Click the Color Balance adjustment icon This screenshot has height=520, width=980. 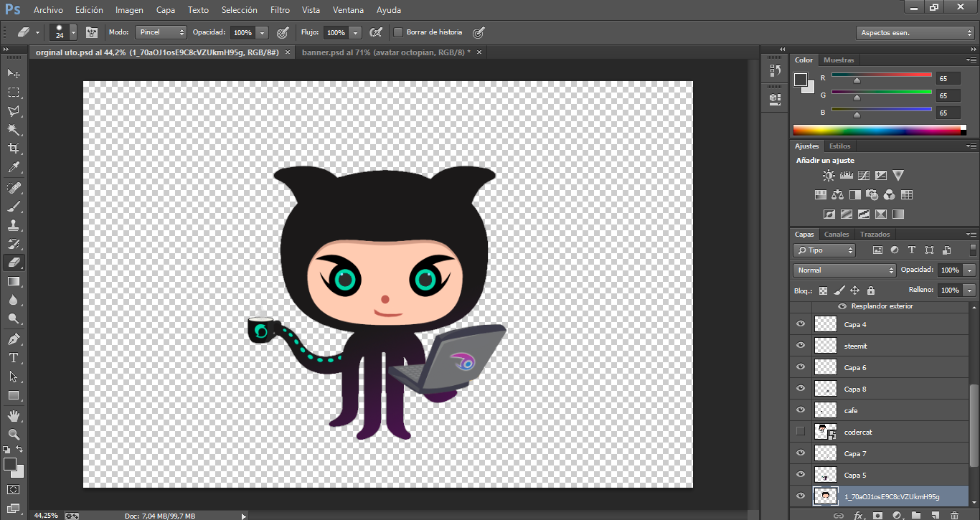point(837,194)
